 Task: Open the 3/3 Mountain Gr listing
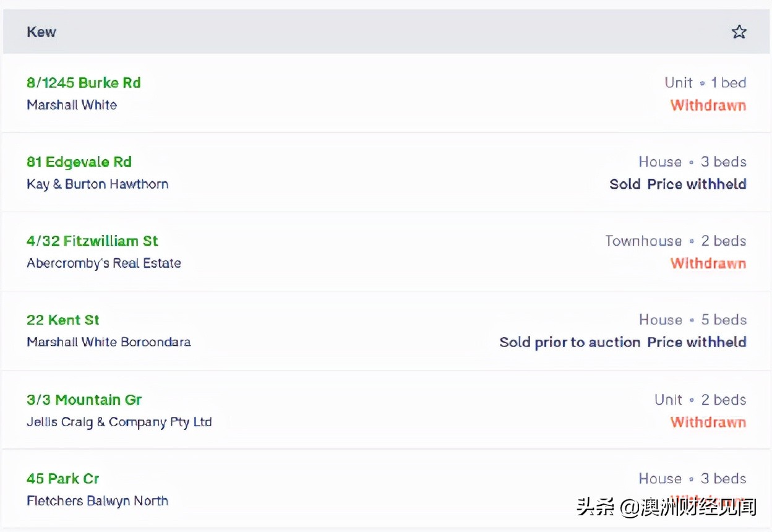pos(84,400)
